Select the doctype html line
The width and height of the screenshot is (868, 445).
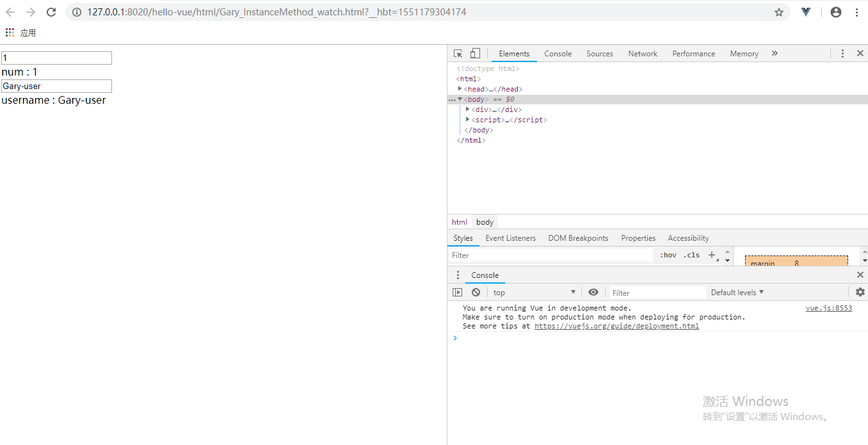click(488, 69)
